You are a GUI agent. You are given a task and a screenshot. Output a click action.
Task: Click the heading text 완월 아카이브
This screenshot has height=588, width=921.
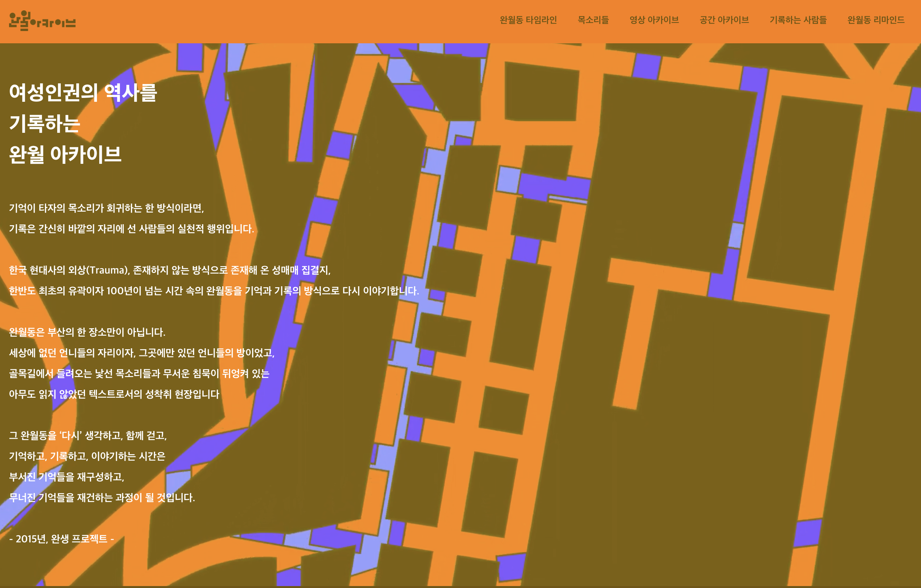click(x=65, y=154)
